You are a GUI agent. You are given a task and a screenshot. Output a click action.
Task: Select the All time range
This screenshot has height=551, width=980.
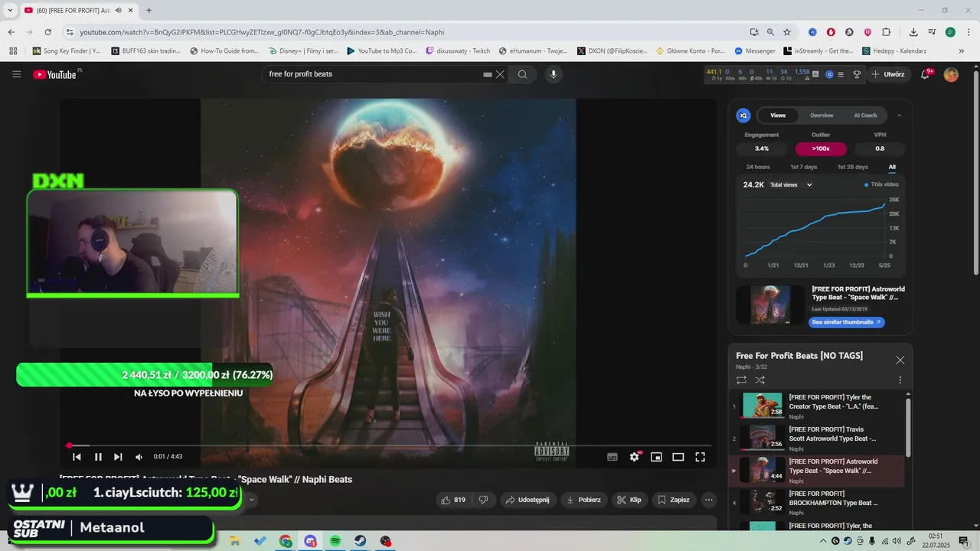coord(892,167)
